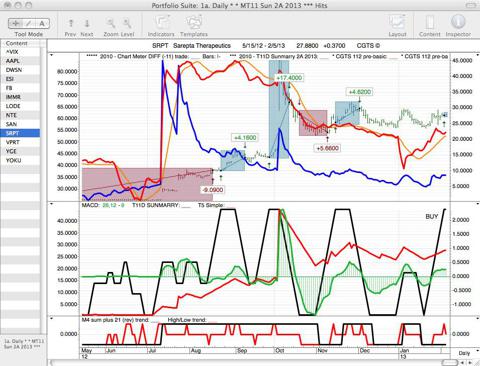Image resolution: width=480 pixels, height=366 pixels.
Task: Click the Oct marker on the time axis
Action: pos(280,351)
